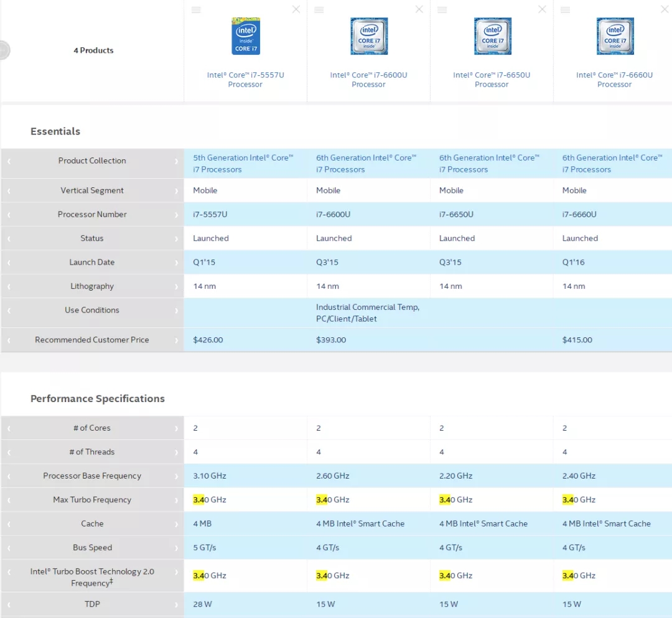Click right arrow on Cache row
This screenshot has width=672, height=618.
pos(176,524)
